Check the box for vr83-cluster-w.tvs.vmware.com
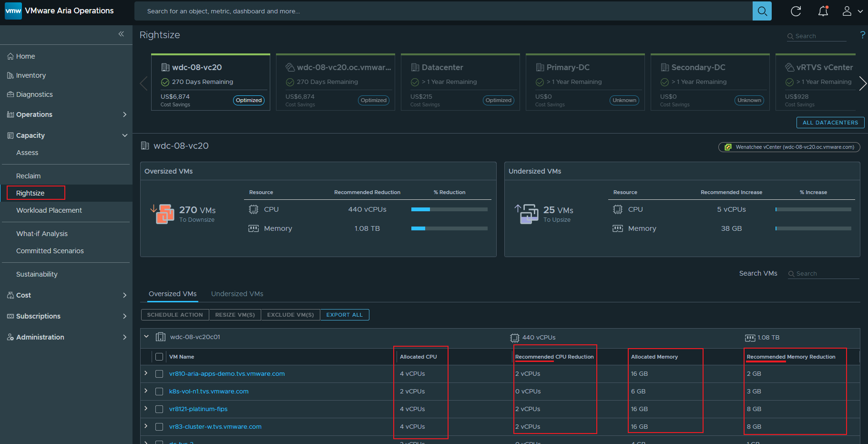Screen dimensions: 868x444 pos(159,427)
